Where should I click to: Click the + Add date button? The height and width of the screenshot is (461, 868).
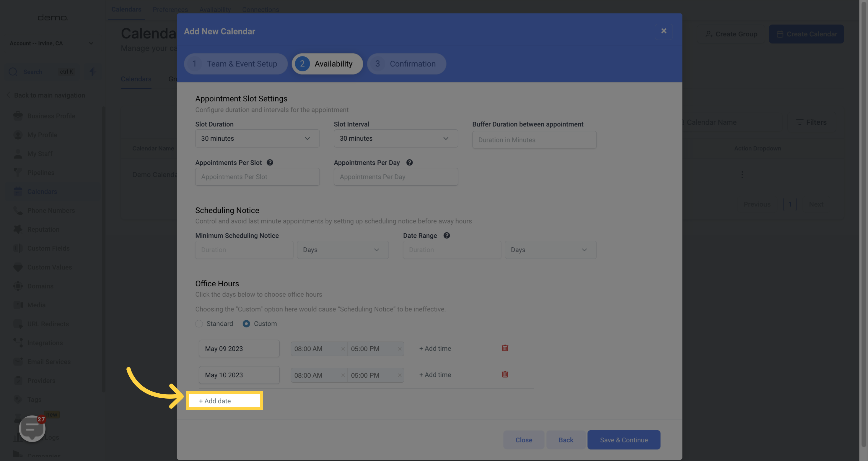pyautogui.click(x=215, y=401)
